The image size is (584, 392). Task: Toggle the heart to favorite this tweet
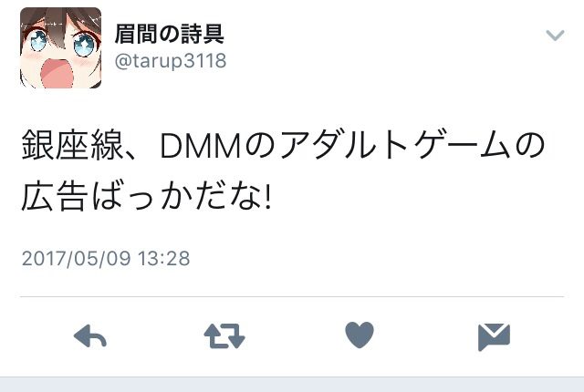(x=360, y=335)
